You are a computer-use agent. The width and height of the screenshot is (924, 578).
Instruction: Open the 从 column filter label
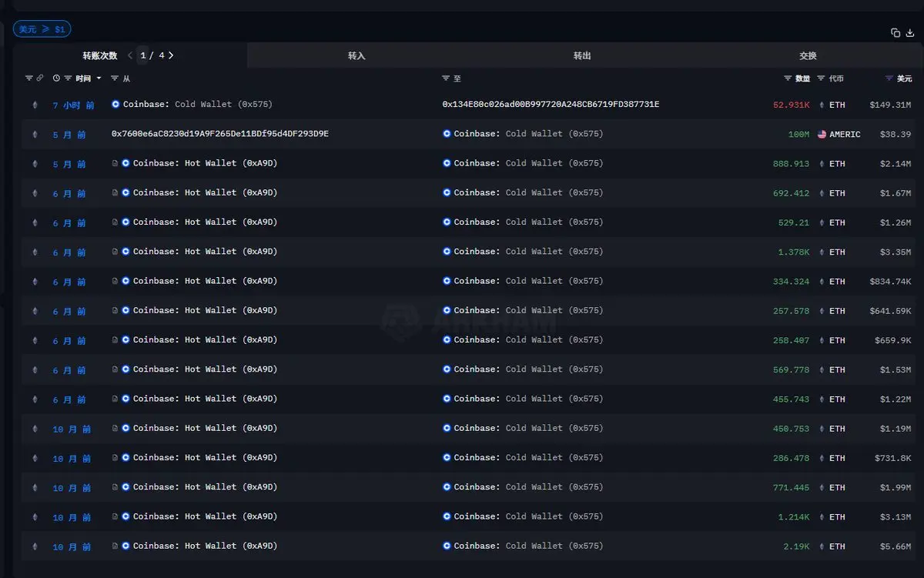click(x=126, y=79)
